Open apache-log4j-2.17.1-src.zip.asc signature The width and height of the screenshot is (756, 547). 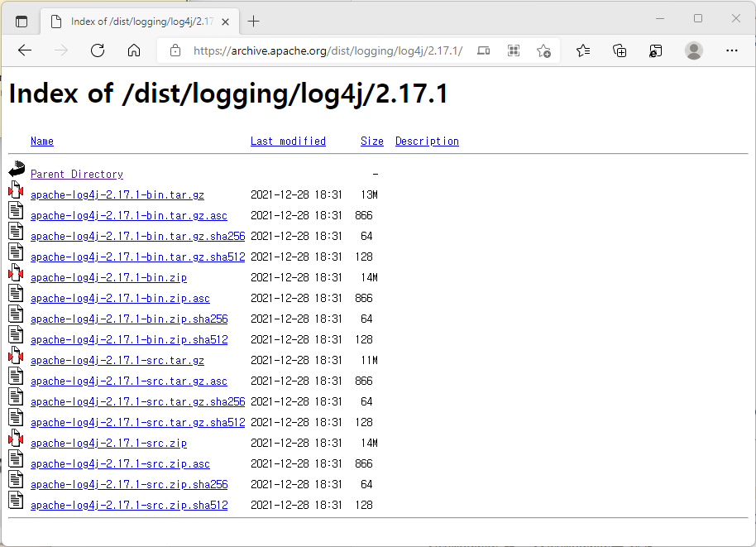[120, 464]
